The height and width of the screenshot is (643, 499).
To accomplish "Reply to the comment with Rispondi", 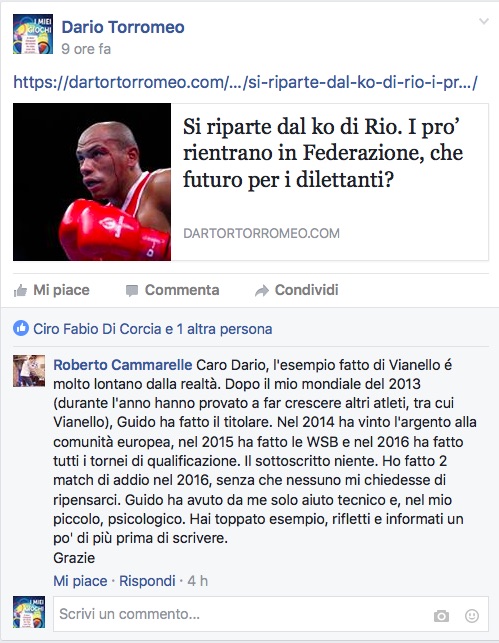I will [x=147, y=581].
